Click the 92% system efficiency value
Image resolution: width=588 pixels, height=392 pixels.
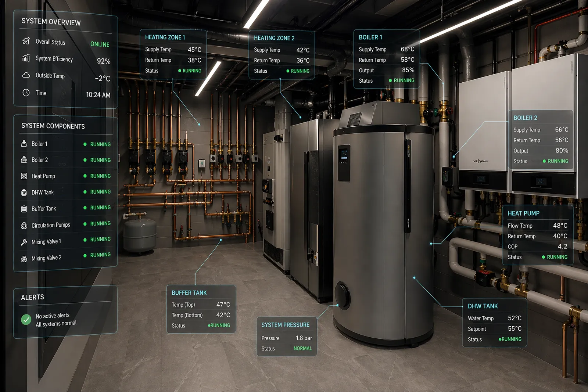(104, 61)
